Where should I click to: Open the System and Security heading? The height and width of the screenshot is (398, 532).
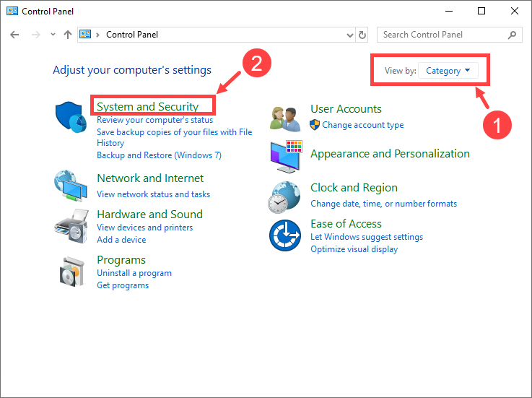click(147, 106)
